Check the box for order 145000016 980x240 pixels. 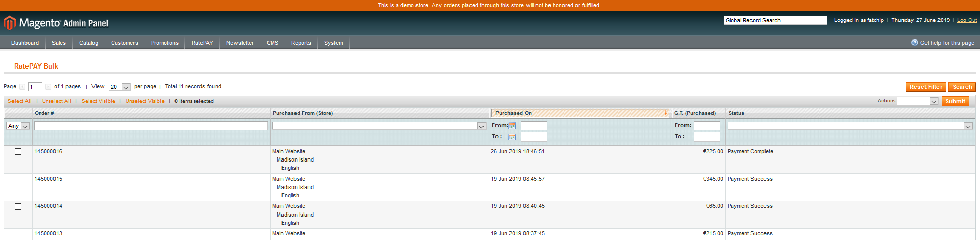(18, 152)
